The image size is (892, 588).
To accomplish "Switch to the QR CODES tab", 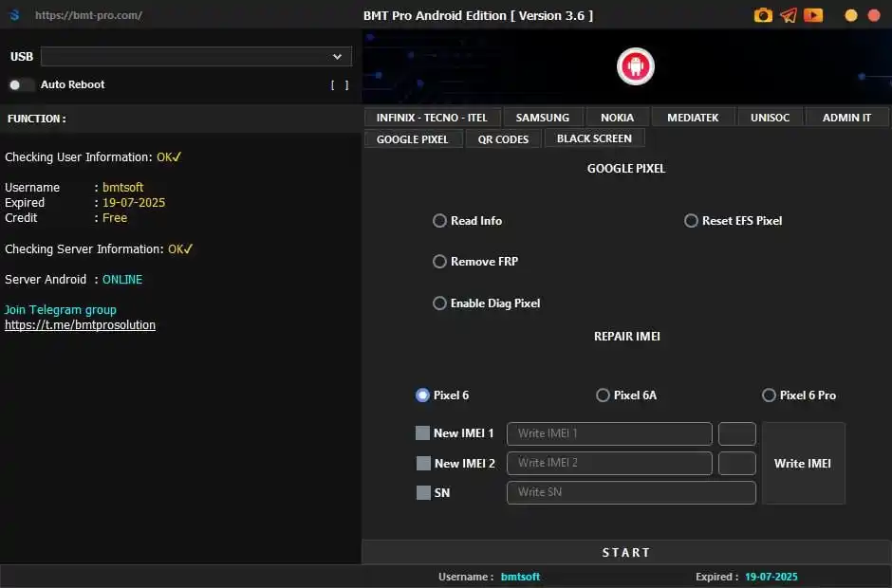I will pos(503,139).
